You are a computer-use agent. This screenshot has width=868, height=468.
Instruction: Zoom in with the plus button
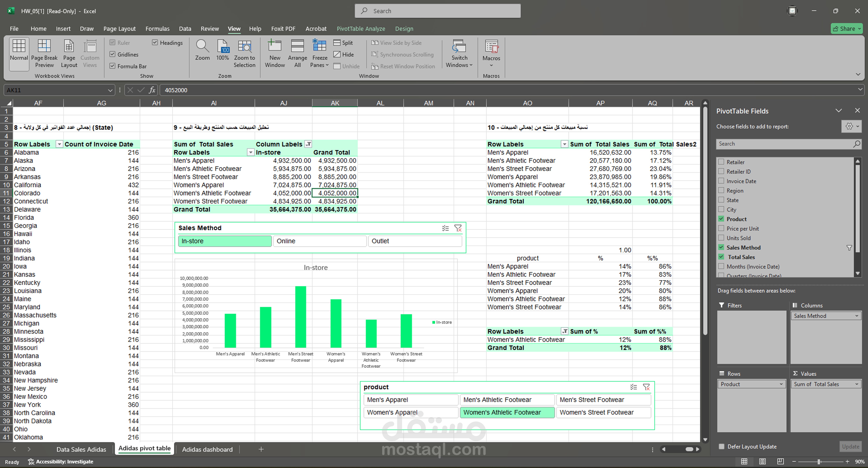coord(848,462)
